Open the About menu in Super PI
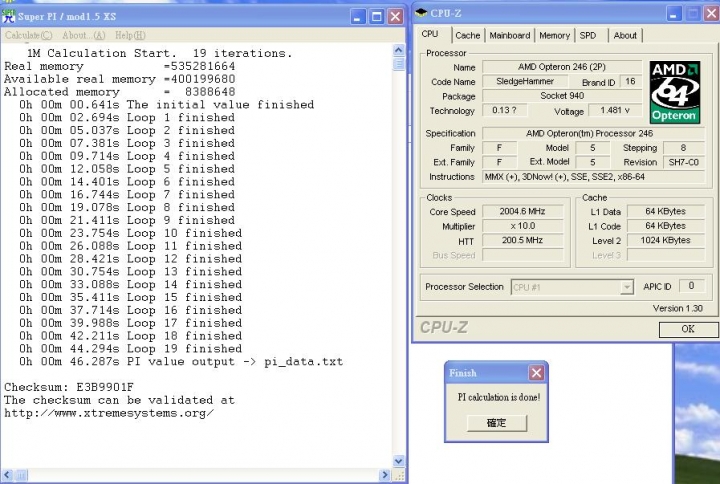 point(84,35)
